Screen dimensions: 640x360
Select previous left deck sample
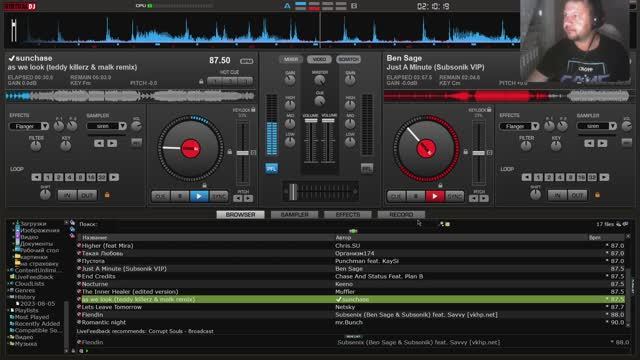[99, 143]
